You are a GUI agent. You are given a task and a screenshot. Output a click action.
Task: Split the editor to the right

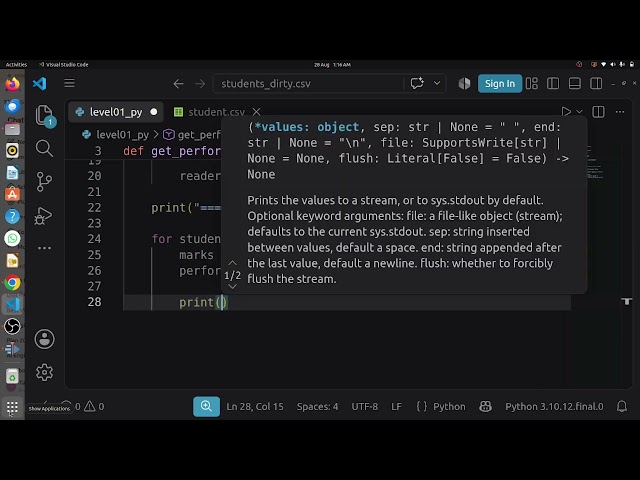tap(598, 111)
